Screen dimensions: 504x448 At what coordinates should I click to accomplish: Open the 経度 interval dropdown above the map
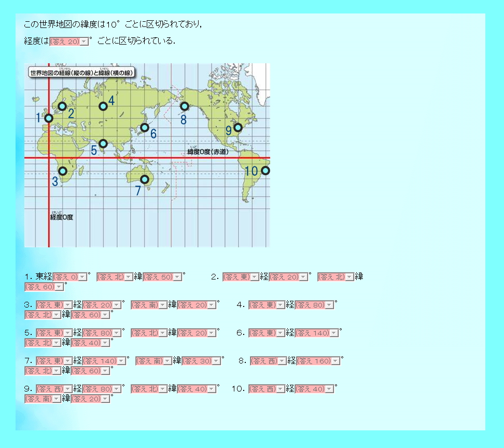coord(69,41)
